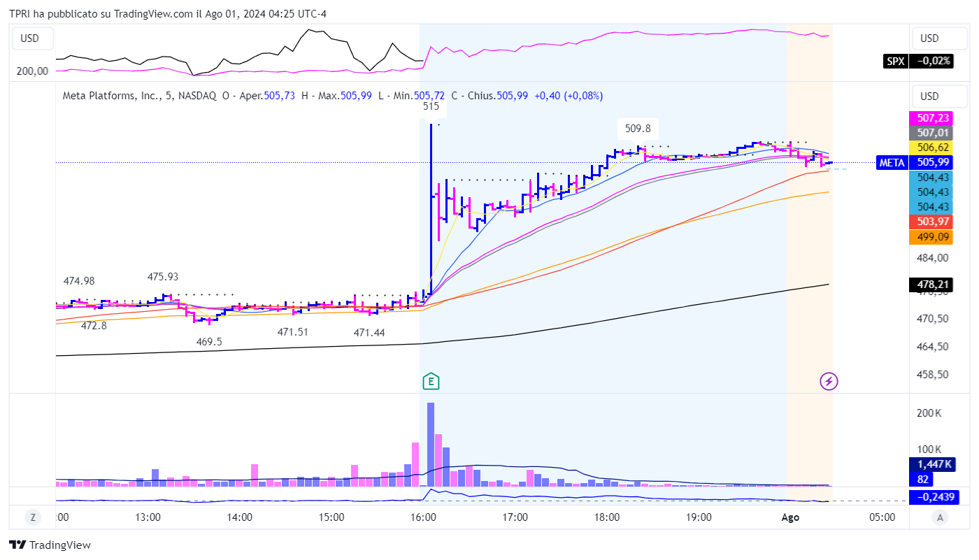Click the 13:00 time axis label
The width and height of the screenshot is (979, 560).
(148, 517)
